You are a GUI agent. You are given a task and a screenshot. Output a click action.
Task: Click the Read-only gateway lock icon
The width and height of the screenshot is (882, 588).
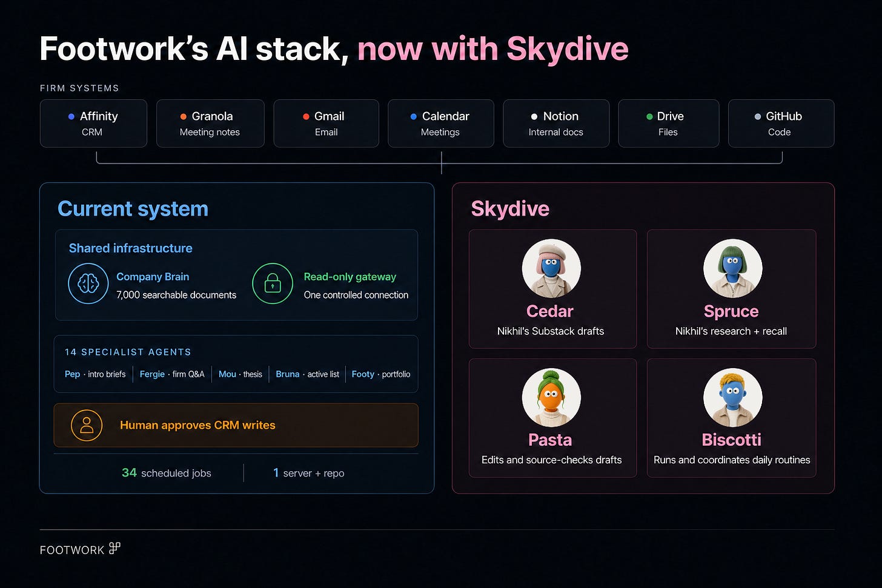(x=273, y=283)
